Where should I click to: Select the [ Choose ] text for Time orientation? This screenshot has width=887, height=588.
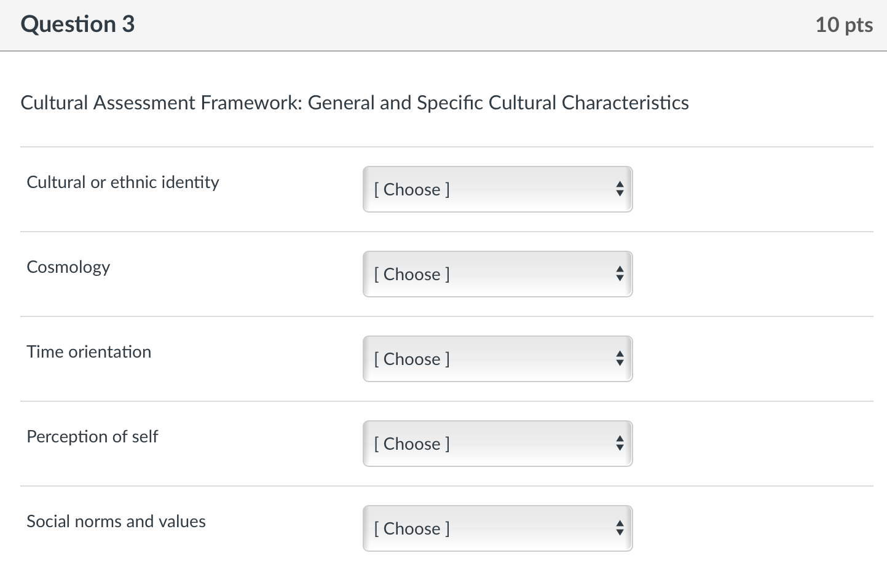click(412, 359)
